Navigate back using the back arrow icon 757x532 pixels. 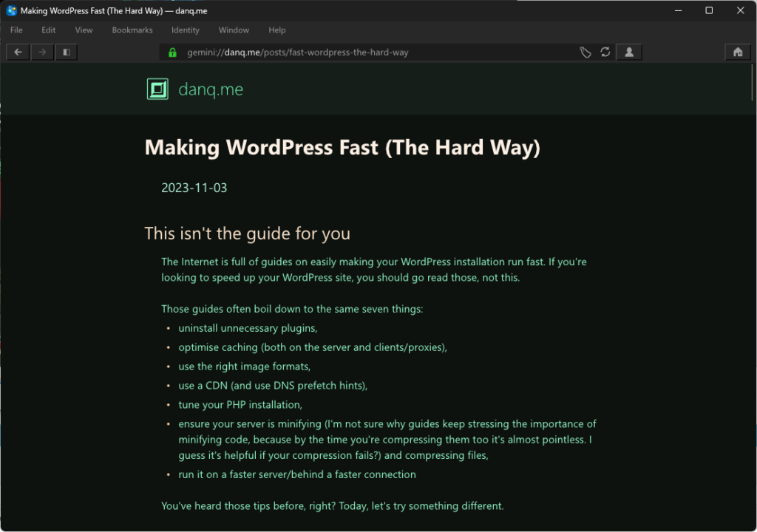click(17, 52)
